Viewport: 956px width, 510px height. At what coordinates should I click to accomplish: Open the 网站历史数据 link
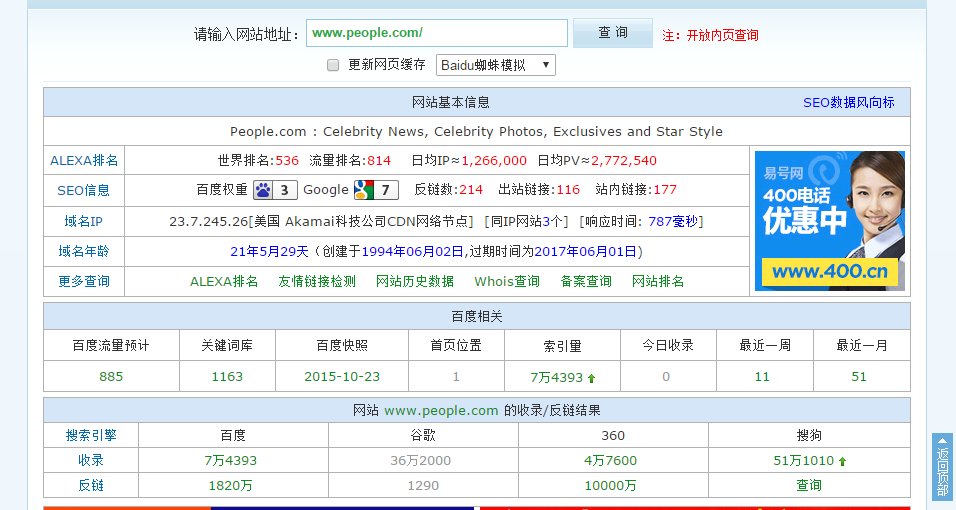pyautogui.click(x=414, y=282)
